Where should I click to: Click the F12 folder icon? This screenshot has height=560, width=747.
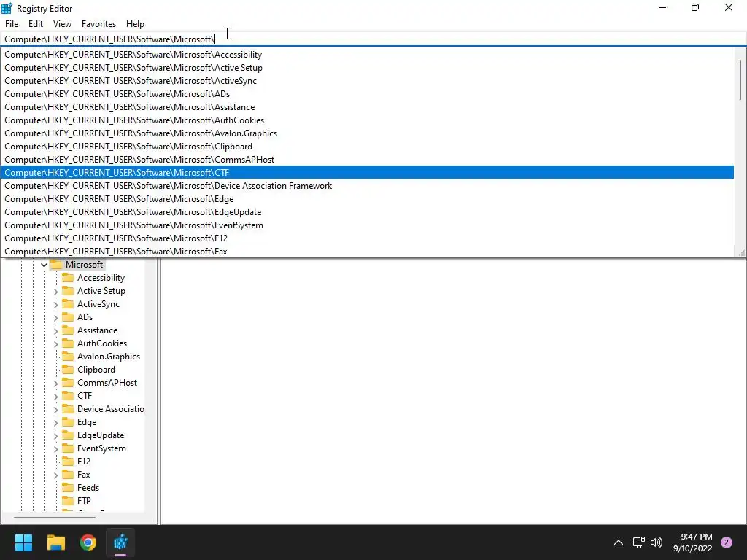click(68, 461)
